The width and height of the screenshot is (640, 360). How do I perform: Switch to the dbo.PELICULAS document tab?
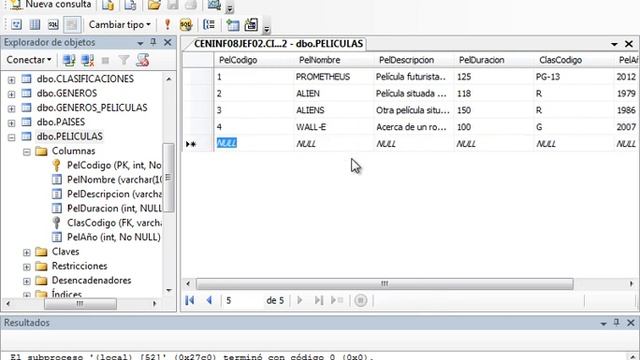[278, 44]
